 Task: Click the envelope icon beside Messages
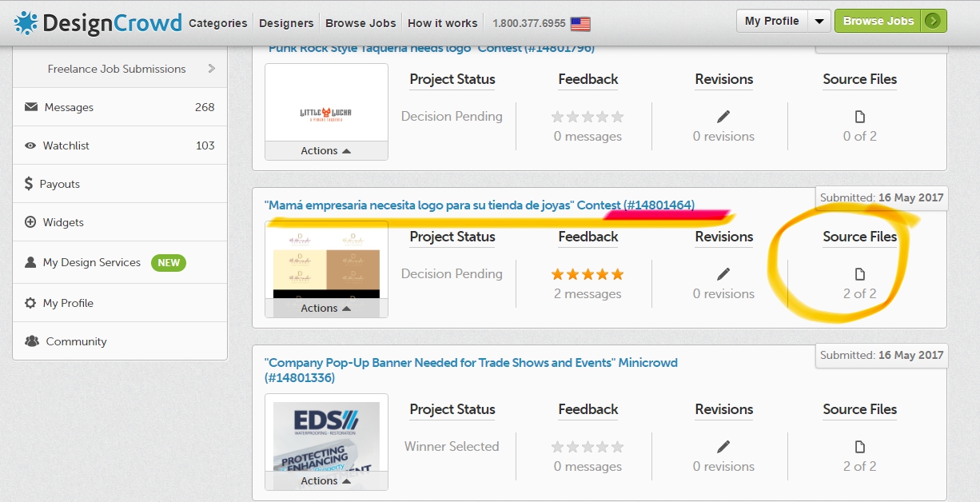(31, 106)
